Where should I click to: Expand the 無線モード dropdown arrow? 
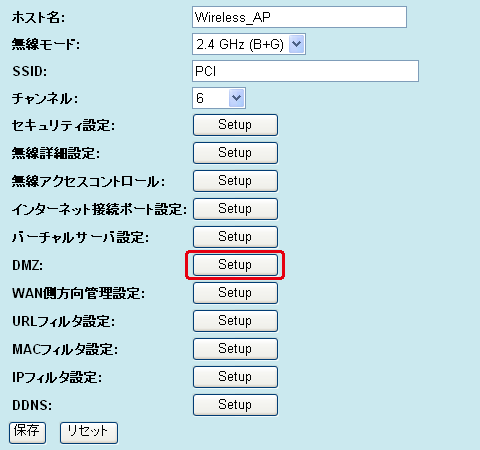296,44
